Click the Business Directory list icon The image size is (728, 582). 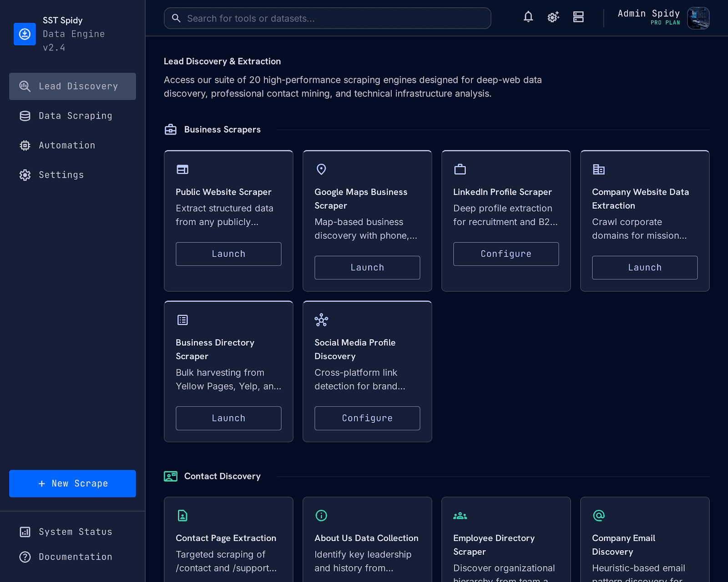click(x=182, y=320)
